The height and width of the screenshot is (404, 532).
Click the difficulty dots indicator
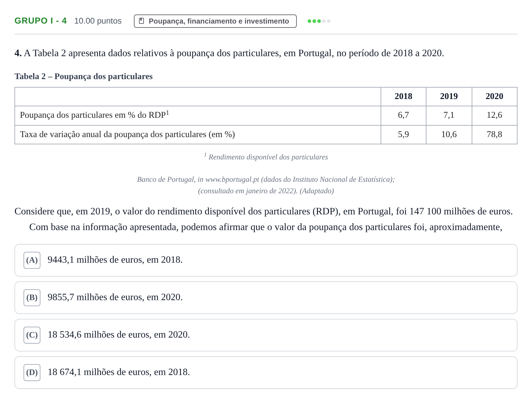click(319, 21)
